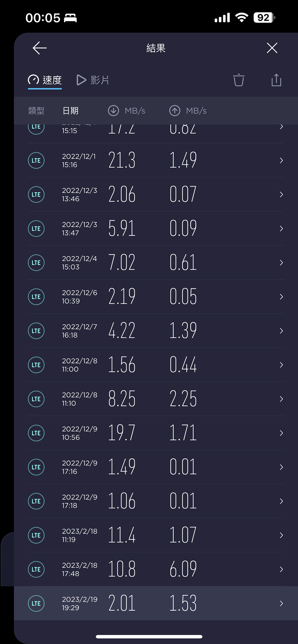The height and width of the screenshot is (644, 298).
Task: Switch to the 影片 video tab
Action: [93, 80]
